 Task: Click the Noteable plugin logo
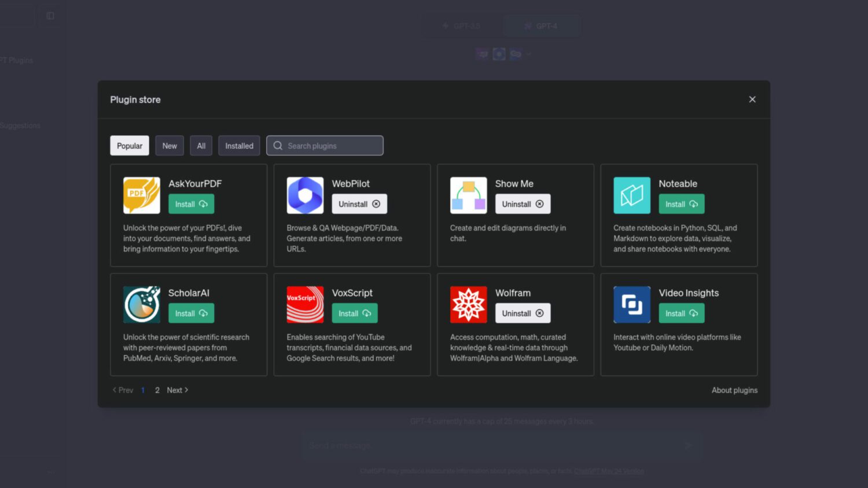pos(632,195)
